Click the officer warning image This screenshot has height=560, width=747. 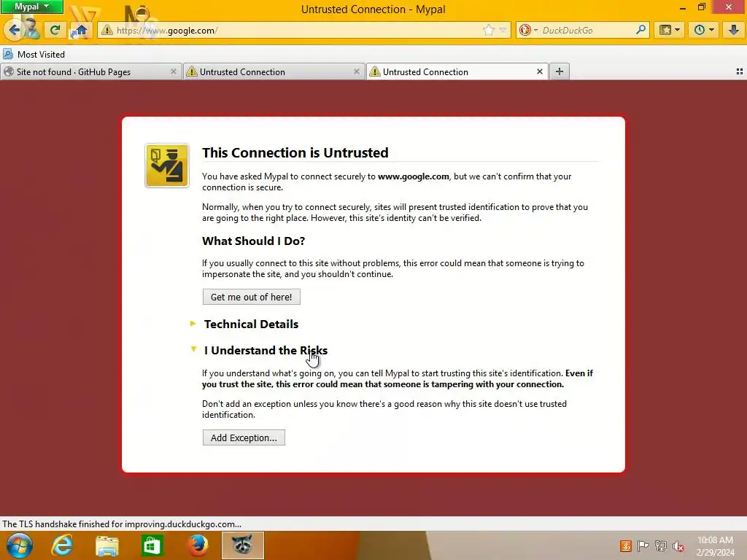[167, 166]
